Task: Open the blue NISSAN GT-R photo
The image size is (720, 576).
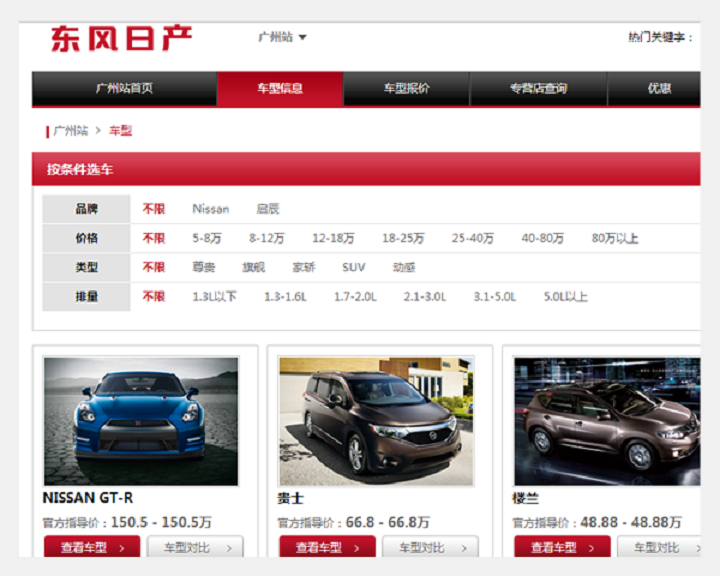Action: tap(141, 421)
